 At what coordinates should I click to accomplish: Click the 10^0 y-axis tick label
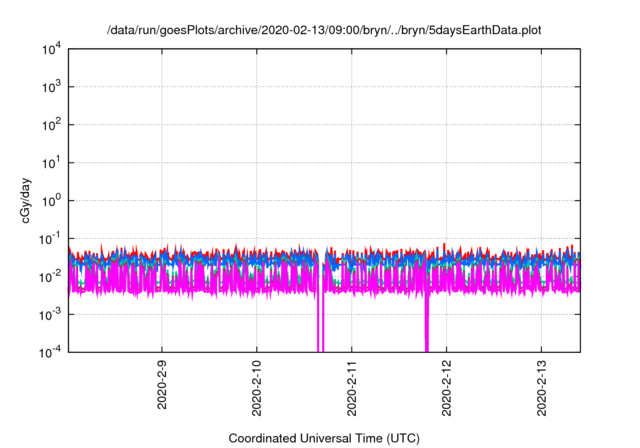tap(51, 201)
